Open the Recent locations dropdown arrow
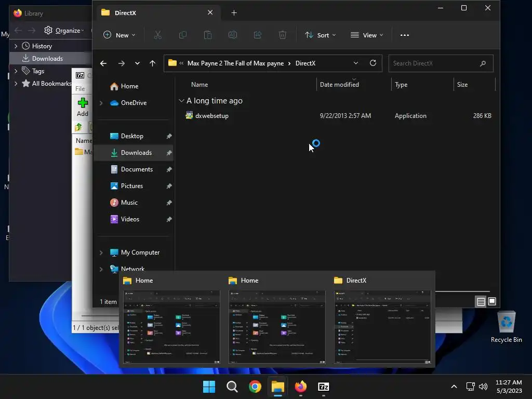This screenshot has width=532, height=399. 137,63
